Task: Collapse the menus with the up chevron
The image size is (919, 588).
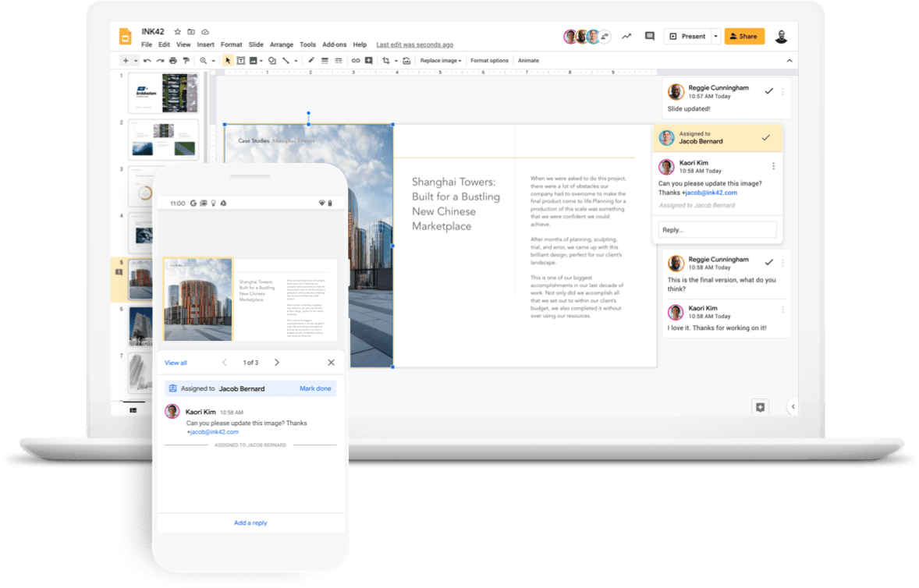Action: coord(789,60)
